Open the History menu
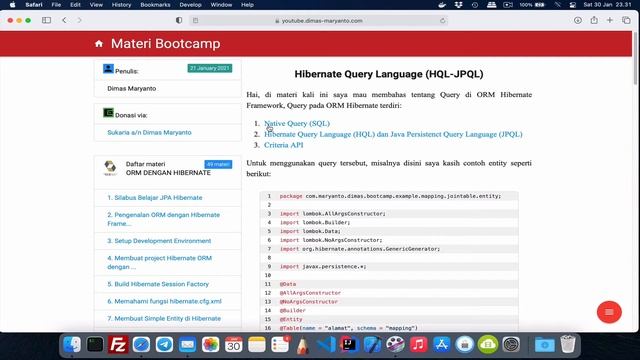The image size is (640, 360). pyautogui.click(x=121, y=5)
